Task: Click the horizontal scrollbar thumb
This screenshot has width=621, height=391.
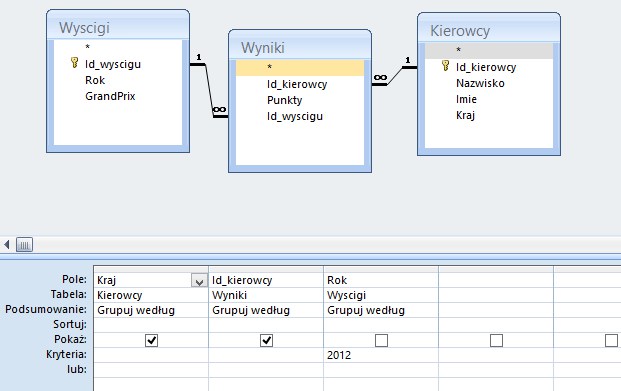Action: coord(24,245)
